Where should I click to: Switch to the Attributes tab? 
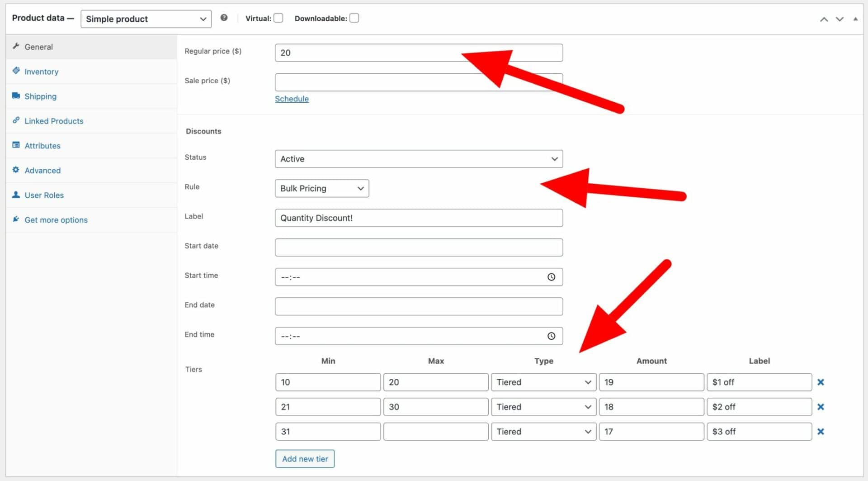pos(91,146)
